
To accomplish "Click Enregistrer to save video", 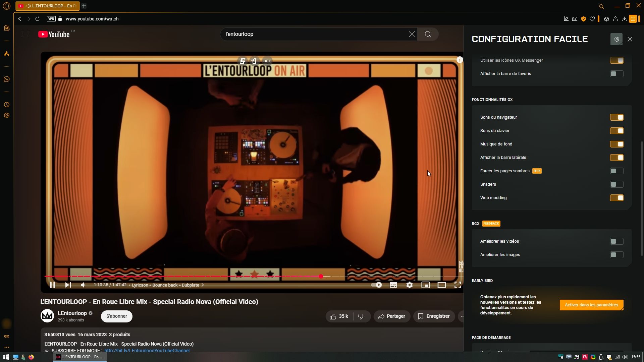I will click(x=434, y=316).
